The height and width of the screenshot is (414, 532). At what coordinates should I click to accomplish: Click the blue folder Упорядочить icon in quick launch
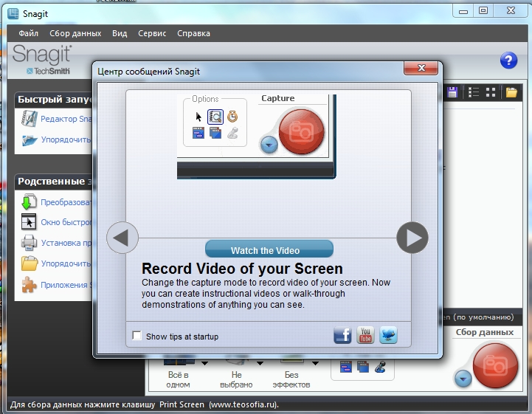click(x=30, y=139)
